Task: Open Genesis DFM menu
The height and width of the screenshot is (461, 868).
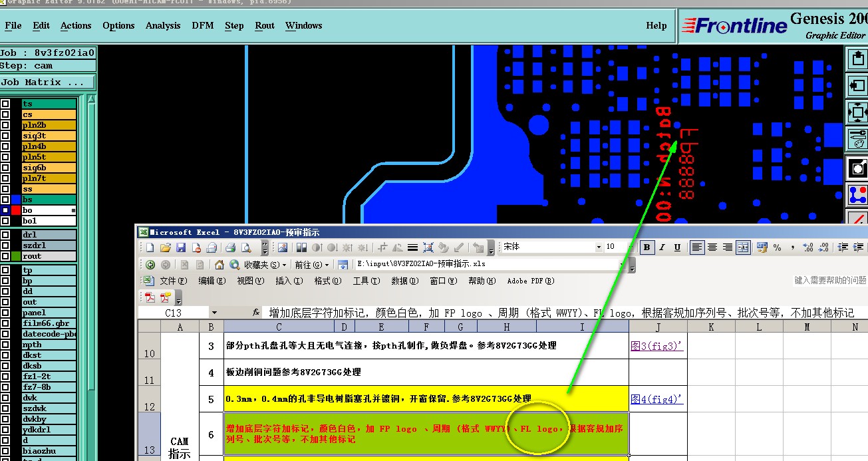Action: (203, 25)
